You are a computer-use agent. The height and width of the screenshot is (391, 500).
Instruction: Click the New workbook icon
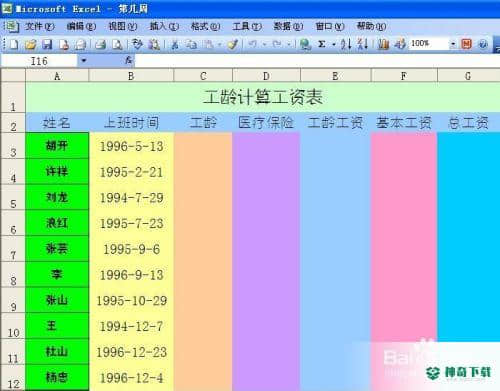pos(13,44)
